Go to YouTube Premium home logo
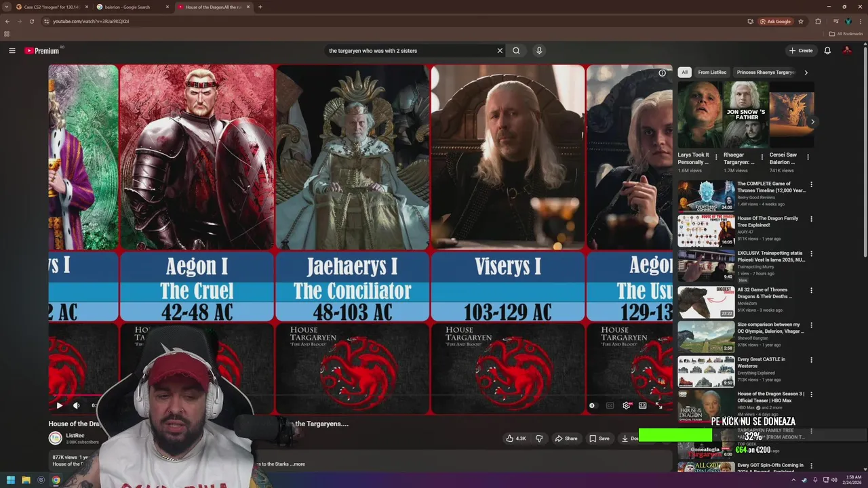868x488 pixels. 42,51
